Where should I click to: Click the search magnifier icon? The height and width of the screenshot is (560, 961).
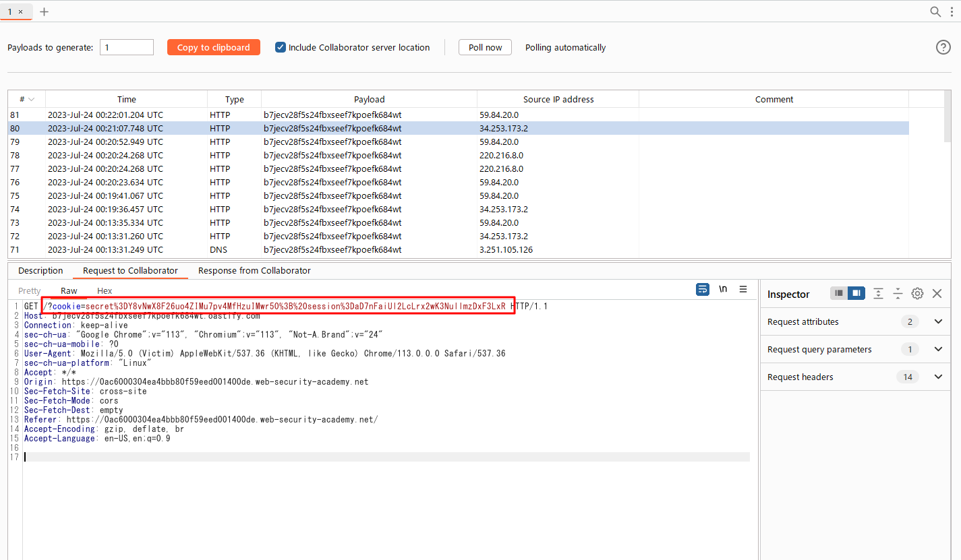pyautogui.click(x=935, y=11)
